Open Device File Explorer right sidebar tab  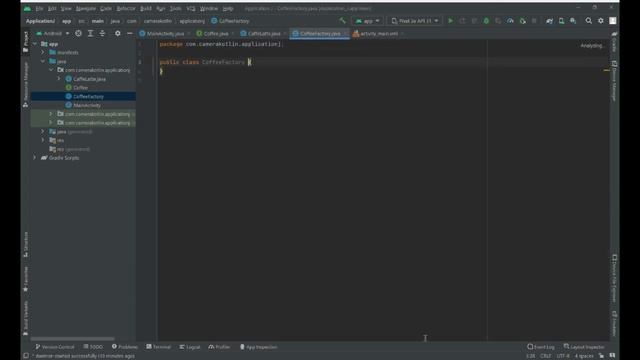click(x=614, y=278)
